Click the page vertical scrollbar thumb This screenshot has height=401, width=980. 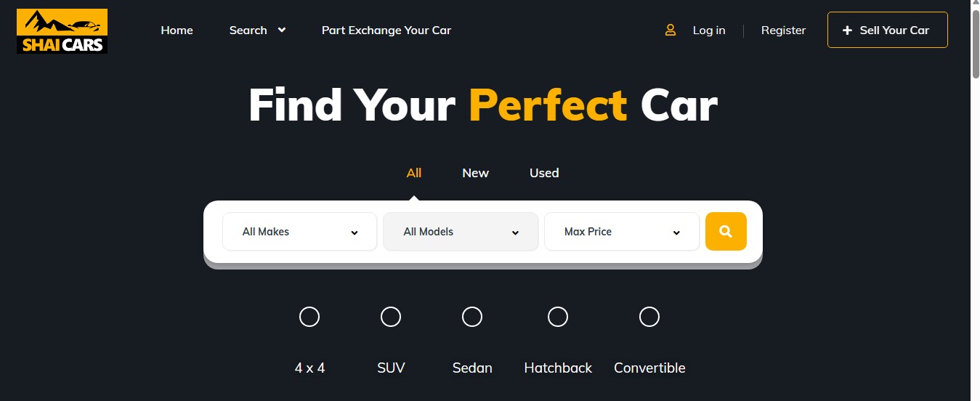[x=975, y=40]
